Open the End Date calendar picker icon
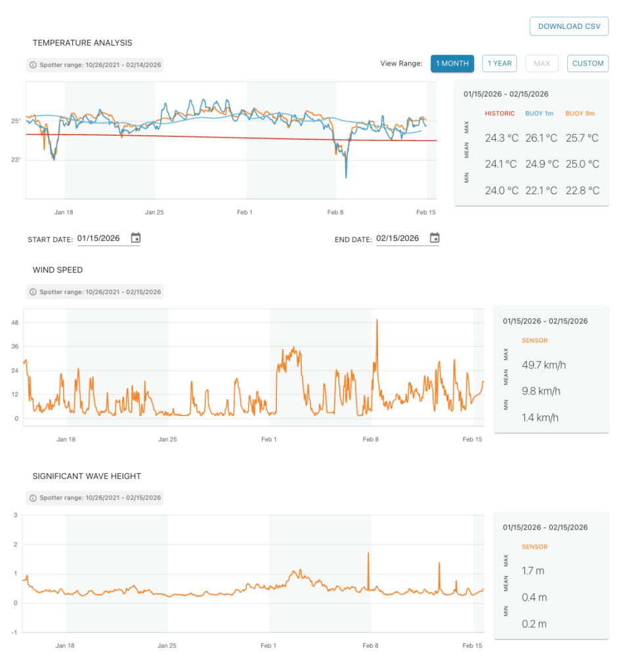621x672 pixels. [x=435, y=238]
